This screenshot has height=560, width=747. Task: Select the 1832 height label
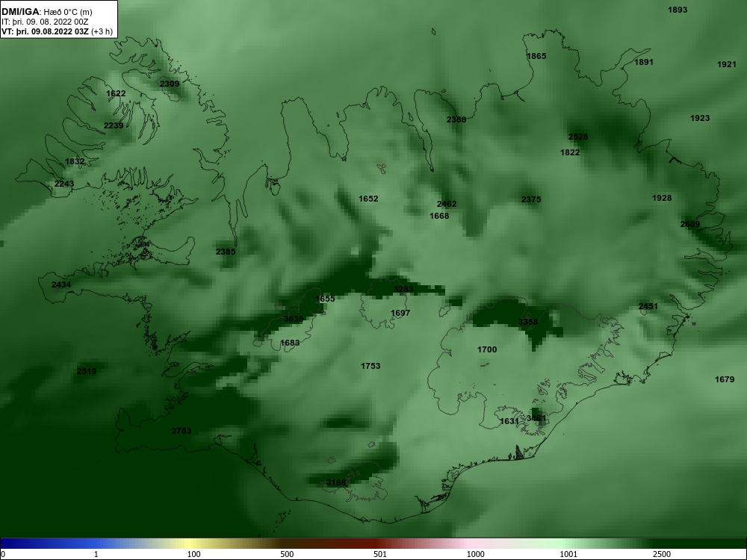coord(75,161)
